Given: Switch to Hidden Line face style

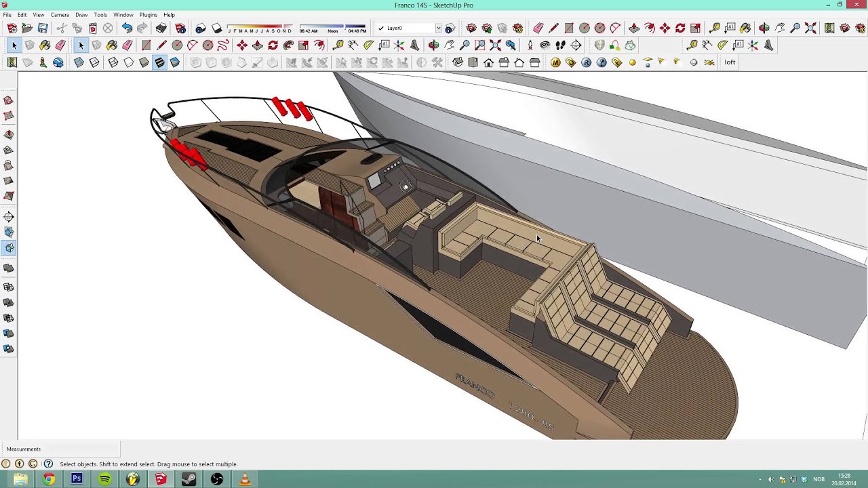Looking at the screenshot, I should tap(129, 62).
